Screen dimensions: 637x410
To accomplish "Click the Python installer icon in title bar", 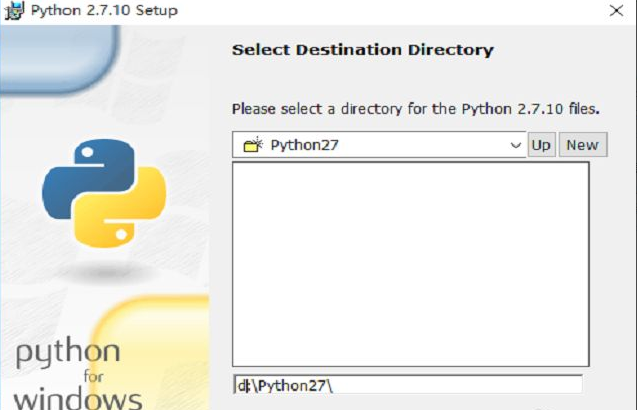I will 13,11.
